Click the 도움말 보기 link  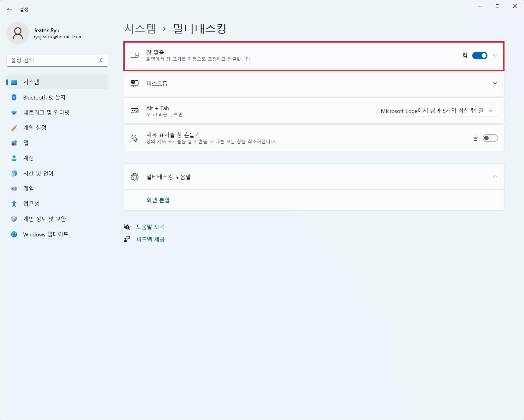[x=150, y=227]
